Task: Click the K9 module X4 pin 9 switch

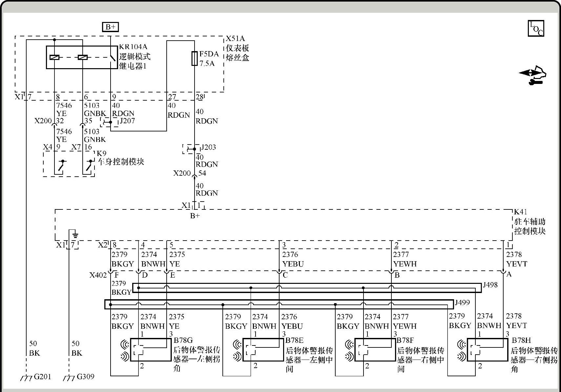Action: tap(61, 166)
